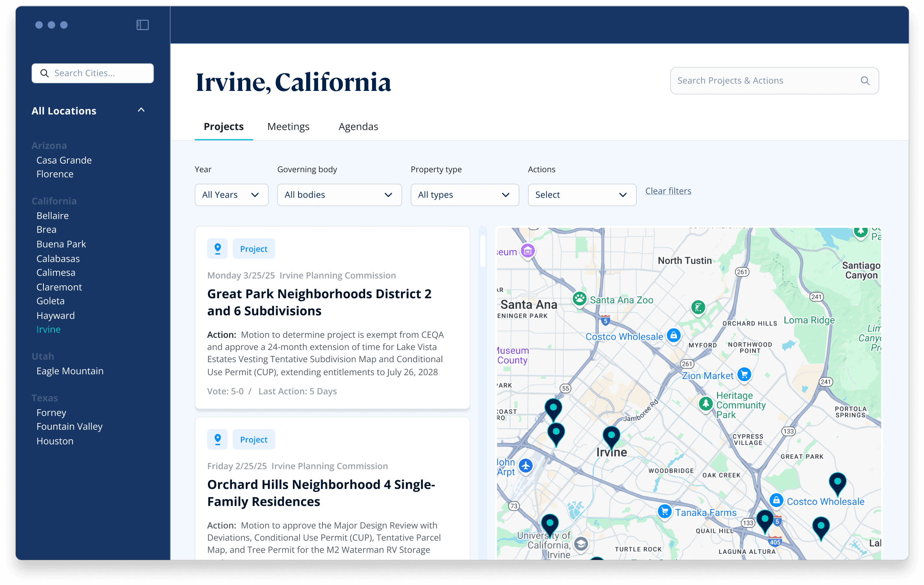Open the All Years dropdown
Image resolution: width=924 pixels, height=585 pixels.
(231, 195)
